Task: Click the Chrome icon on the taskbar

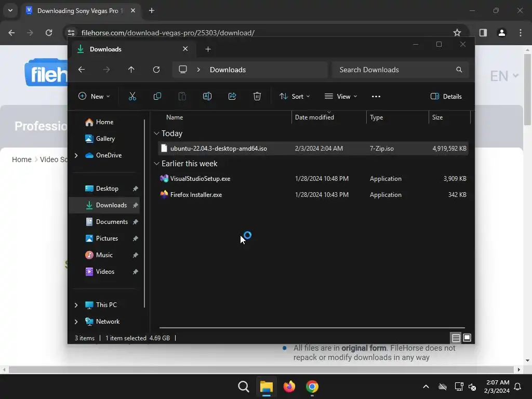Action: tap(312, 387)
